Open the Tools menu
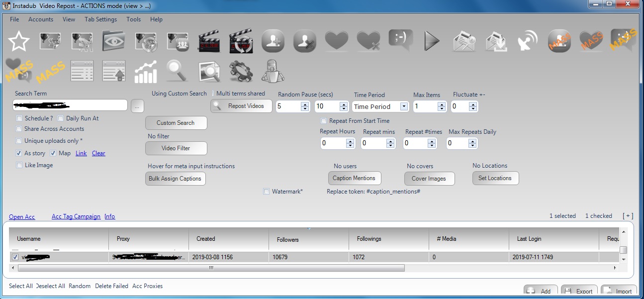This screenshot has height=299, width=644. pyautogui.click(x=134, y=19)
